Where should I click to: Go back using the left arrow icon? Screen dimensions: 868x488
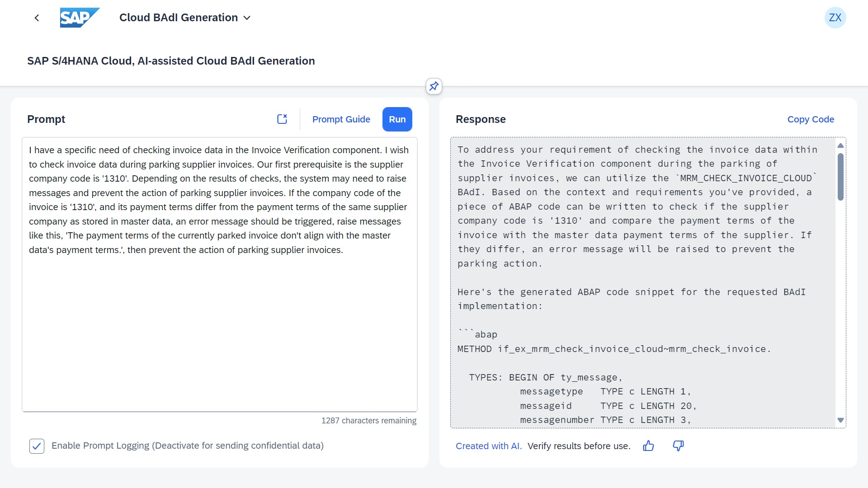(x=37, y=18)
